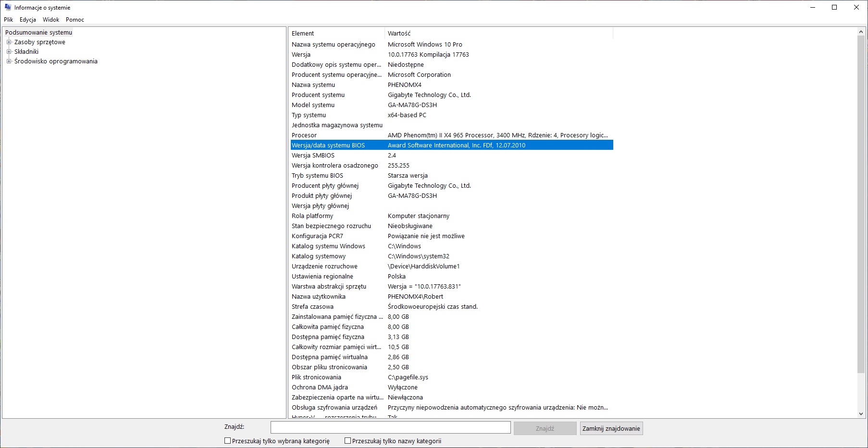This screenshot has height=448, width=868.
Task: Select the Nazwa systemu PHENOMX4 row
Action: (x=452, y=85)
